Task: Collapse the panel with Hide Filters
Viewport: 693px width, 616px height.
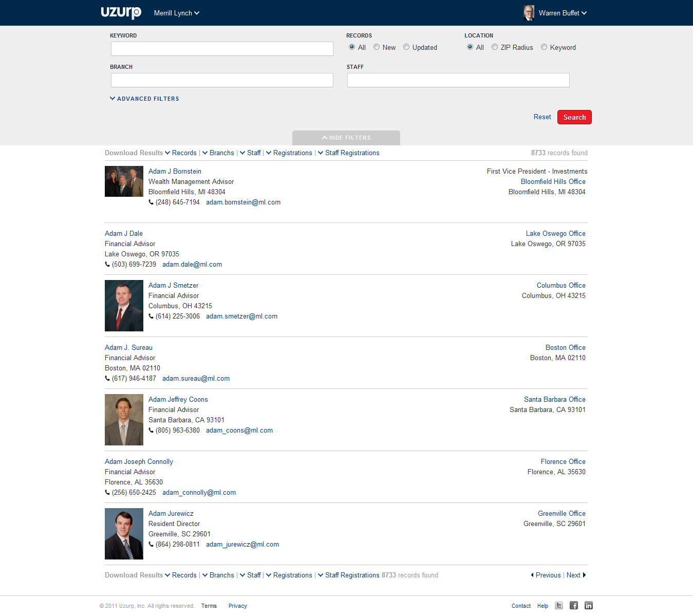Action: 346,138
